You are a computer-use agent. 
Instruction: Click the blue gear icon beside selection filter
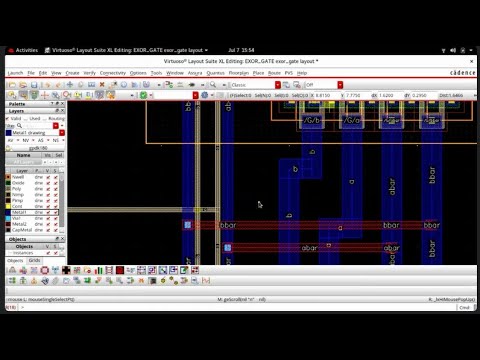point(205,95)
